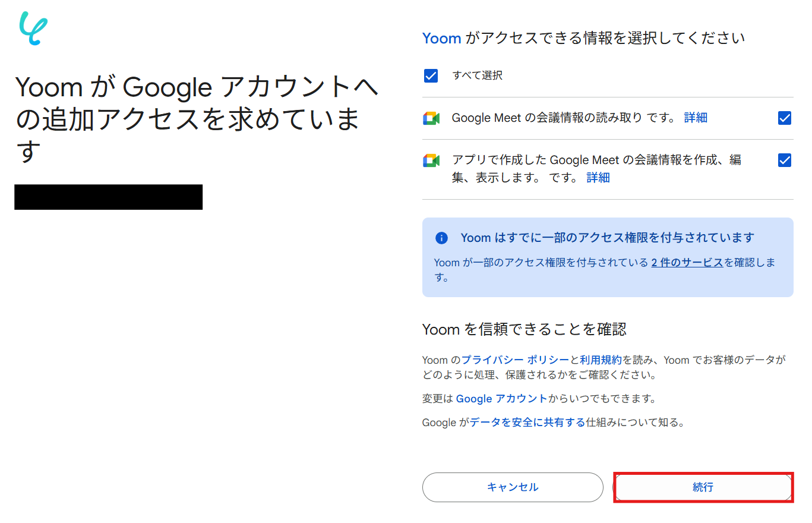Click the redacted account email block
The height and width of the screenshot is (523, 812).
coord(108,197)
